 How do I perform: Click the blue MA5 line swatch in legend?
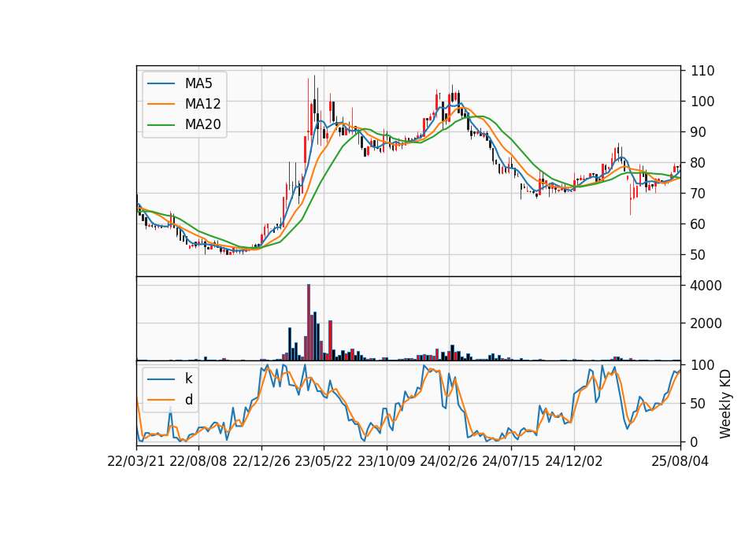pyautogui.click(x=161, y=84)
